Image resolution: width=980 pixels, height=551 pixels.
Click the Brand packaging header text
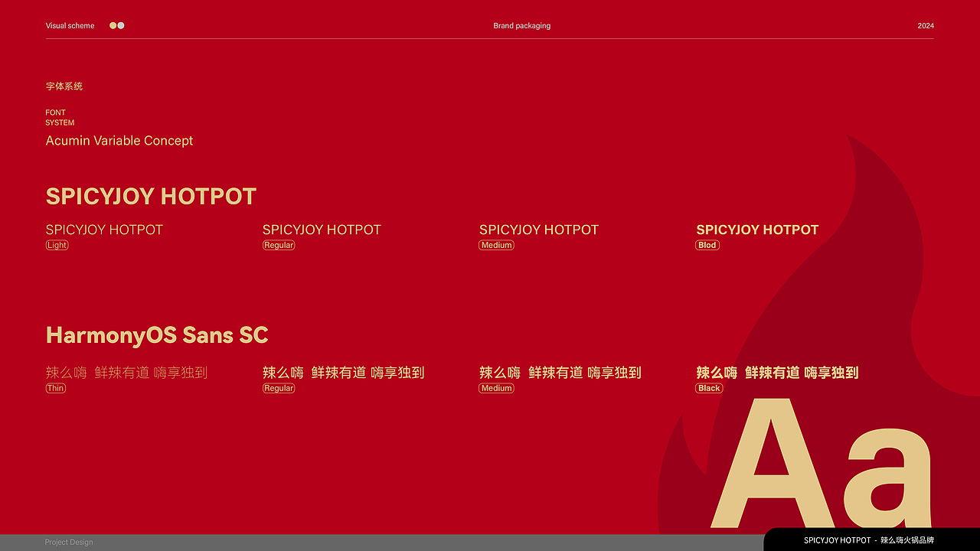pyautogui.click(x=522, y=25)
